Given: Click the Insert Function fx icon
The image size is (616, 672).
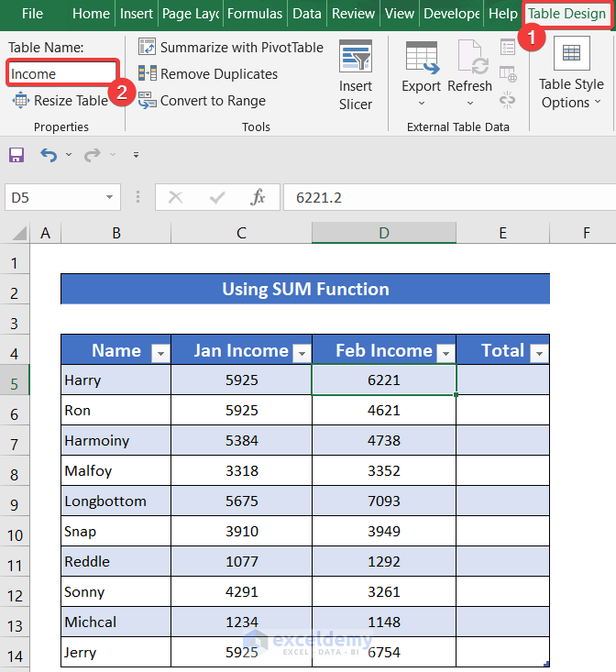Looking at the screenshot, I should click(x=258, y=197).
